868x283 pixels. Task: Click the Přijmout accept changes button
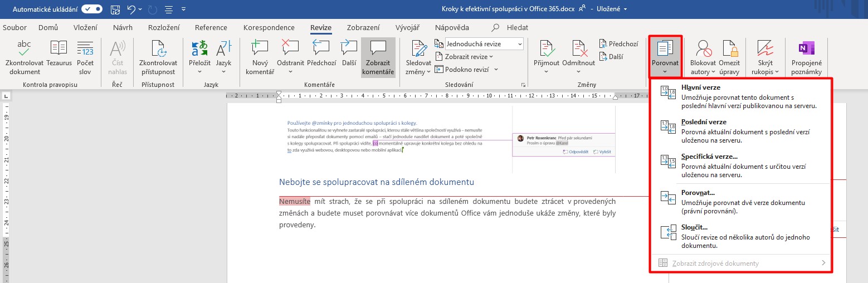click(546, 49)
